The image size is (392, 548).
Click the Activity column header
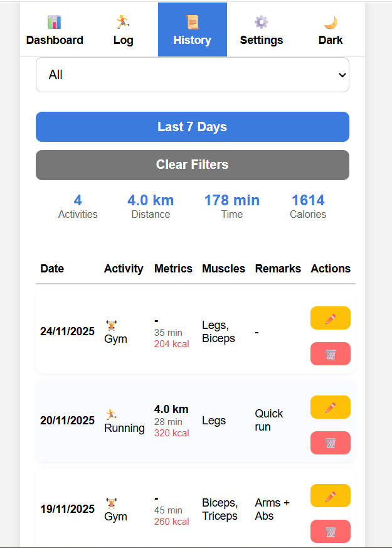pyautogui.click(x=124, y=269)
